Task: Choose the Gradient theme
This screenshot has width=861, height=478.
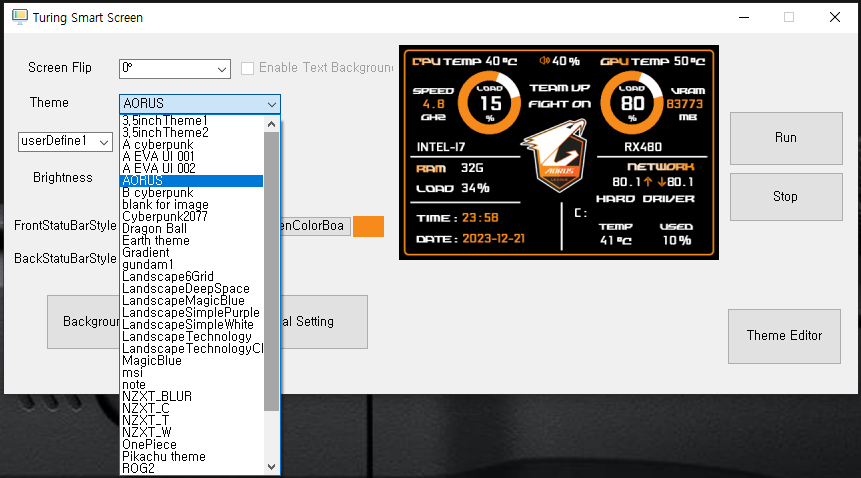Action: click(x=191, y=252)
